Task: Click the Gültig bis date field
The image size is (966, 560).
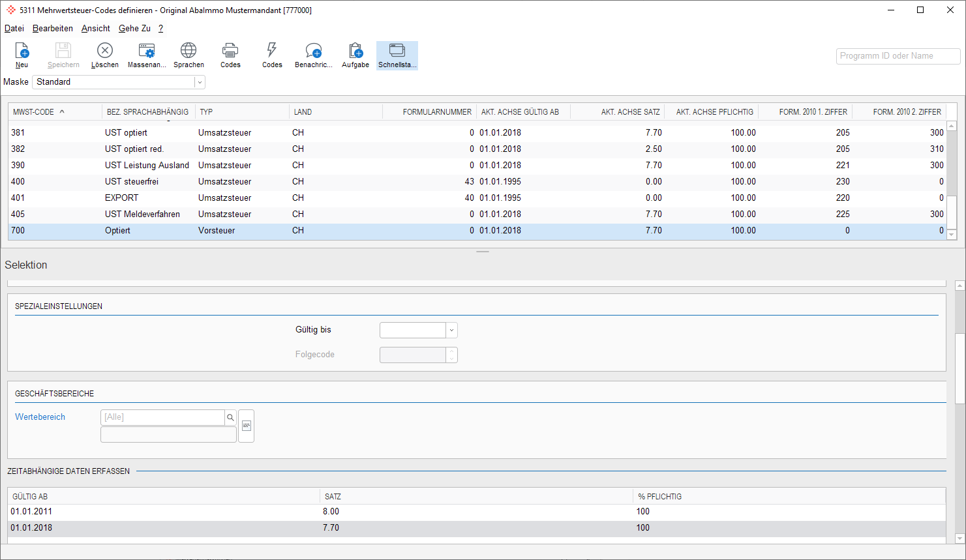Action: (413, 330)
